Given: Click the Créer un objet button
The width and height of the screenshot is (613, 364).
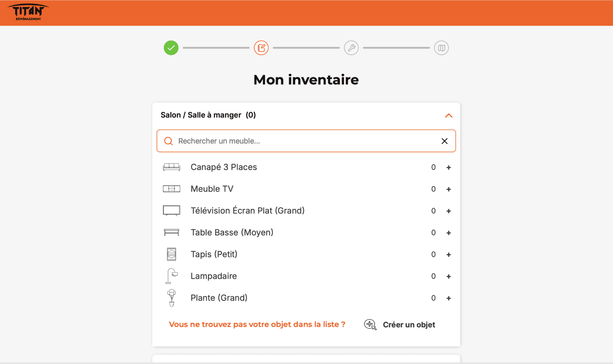Looking at the screenshot, I should (x=400, y=325).
